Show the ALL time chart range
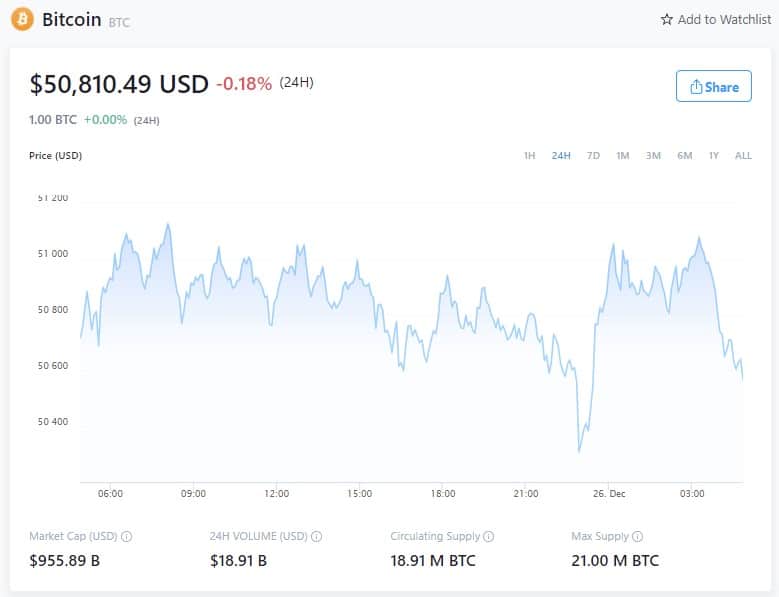The height and width of the screenshot is (597, 779). click(743, 155)
